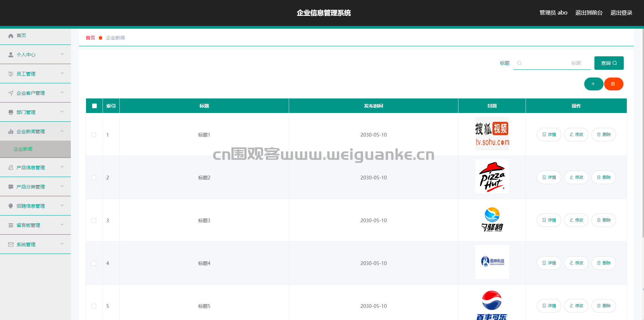This screenshot has width=644, height=320.
Task: Open the 个人中心 menu
Action: 35,55
